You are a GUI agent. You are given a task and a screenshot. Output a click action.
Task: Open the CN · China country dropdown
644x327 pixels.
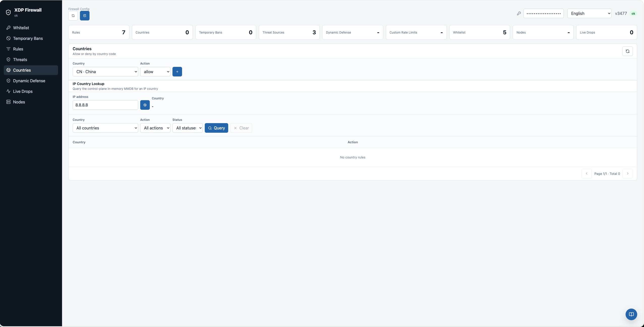(105, 72)
